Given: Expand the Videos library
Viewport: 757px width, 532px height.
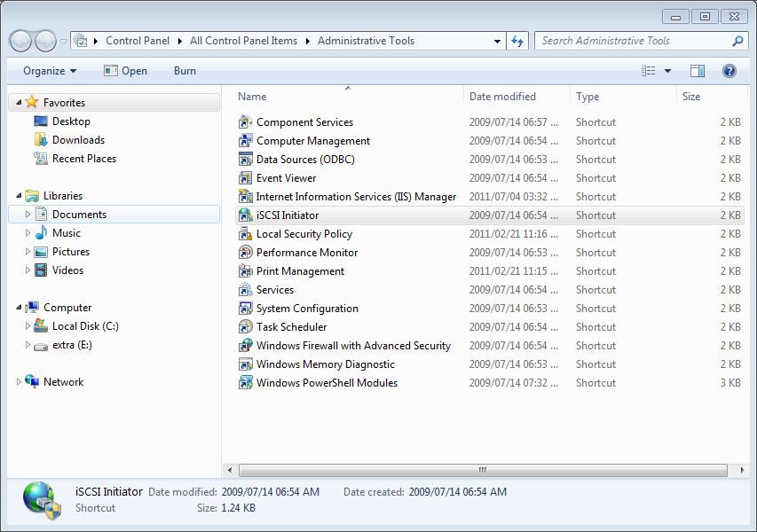Looking at the screenshot, I should point(28,270).
